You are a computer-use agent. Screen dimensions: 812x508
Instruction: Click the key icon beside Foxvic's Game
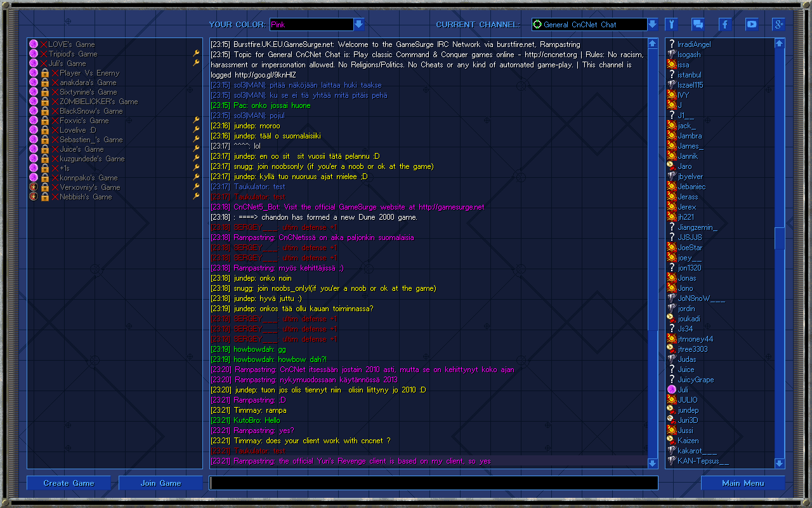click(x=196, y=121)
